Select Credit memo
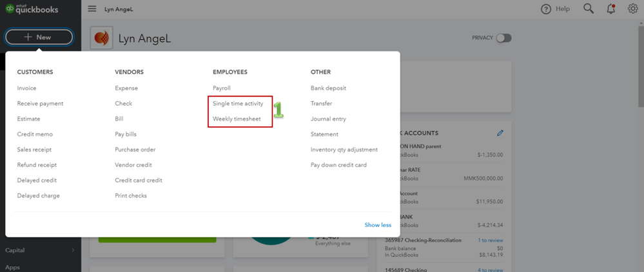 point(35,134)
